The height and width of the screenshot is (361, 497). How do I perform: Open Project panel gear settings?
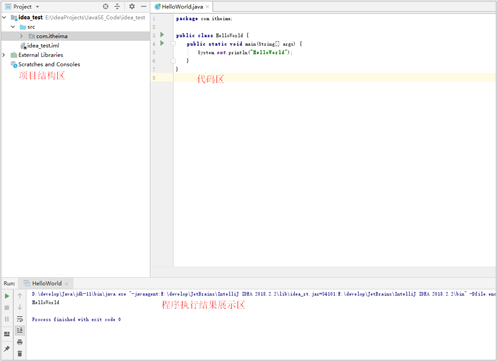point(132,6)
